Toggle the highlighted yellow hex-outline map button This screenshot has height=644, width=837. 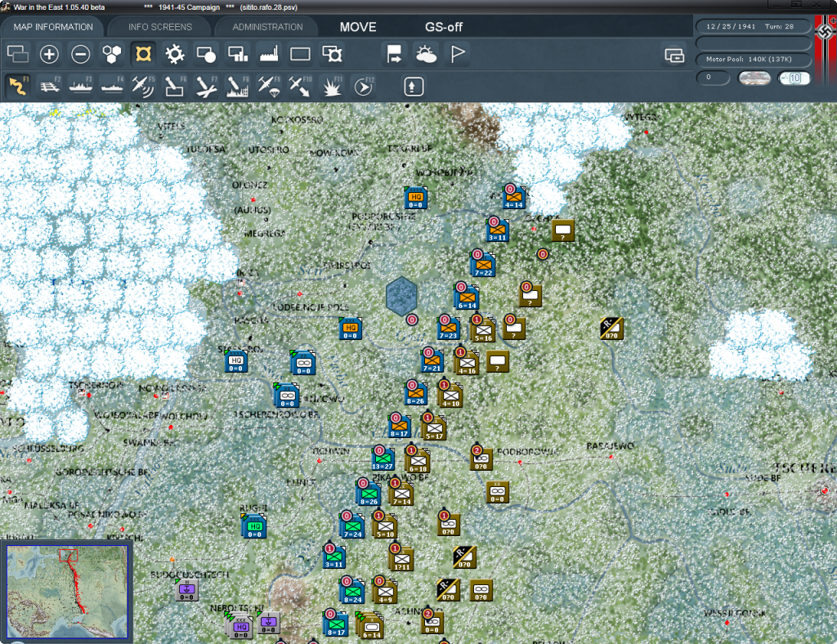[143, 54]
